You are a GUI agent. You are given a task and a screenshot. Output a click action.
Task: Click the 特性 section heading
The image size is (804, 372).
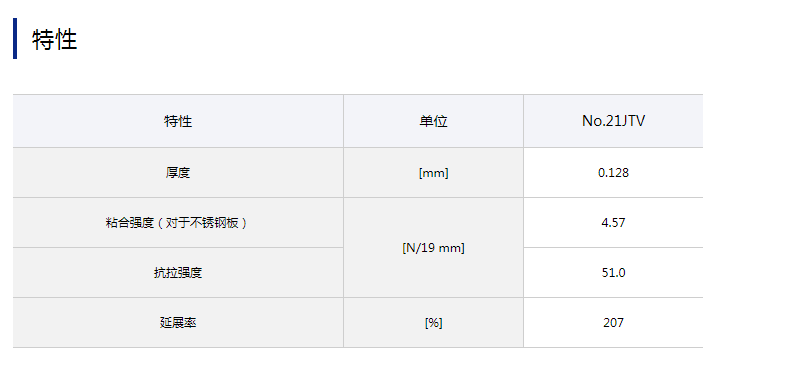[x=54, y=40]
